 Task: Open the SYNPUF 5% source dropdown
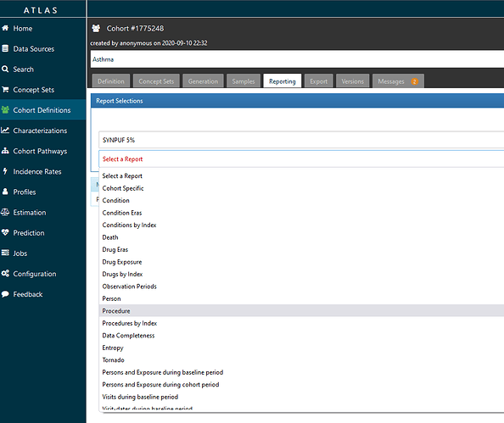[x=301, y=140]
